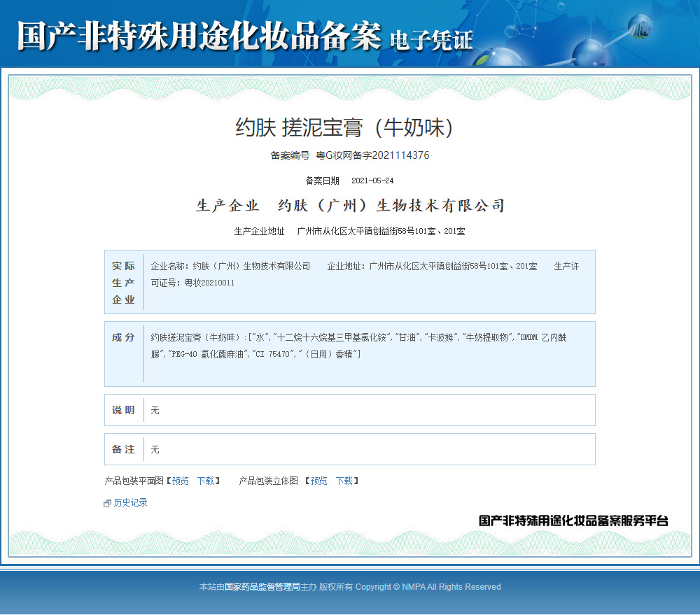Click the 国产非特殊用途化妆品备案服务平台 stamp text
The height and width of the screenshot is (615, 700).
(x=574, y=521)
